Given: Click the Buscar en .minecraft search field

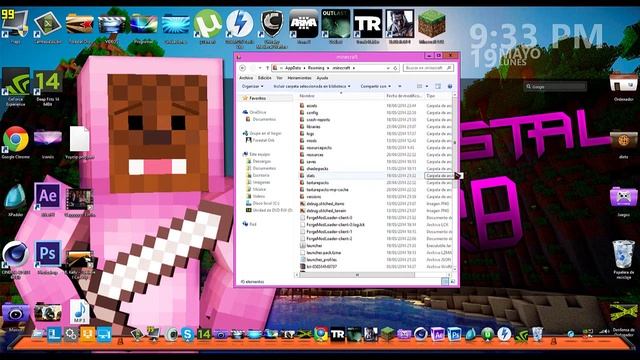Looking at the screenshot, I should 428,68.
